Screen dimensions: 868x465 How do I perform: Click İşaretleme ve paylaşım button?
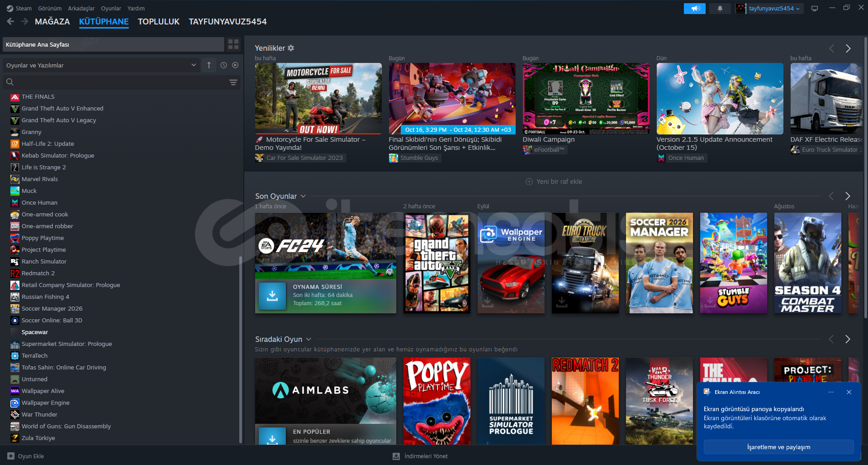tap(778, 447)
